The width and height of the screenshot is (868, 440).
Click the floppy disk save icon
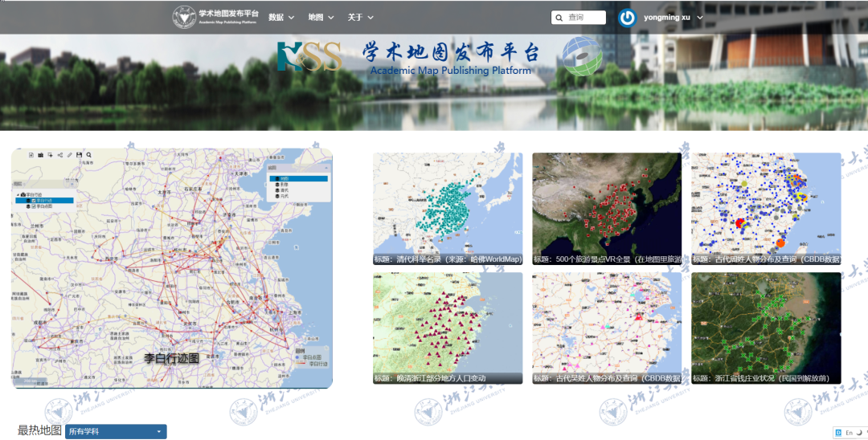[79, 155]
